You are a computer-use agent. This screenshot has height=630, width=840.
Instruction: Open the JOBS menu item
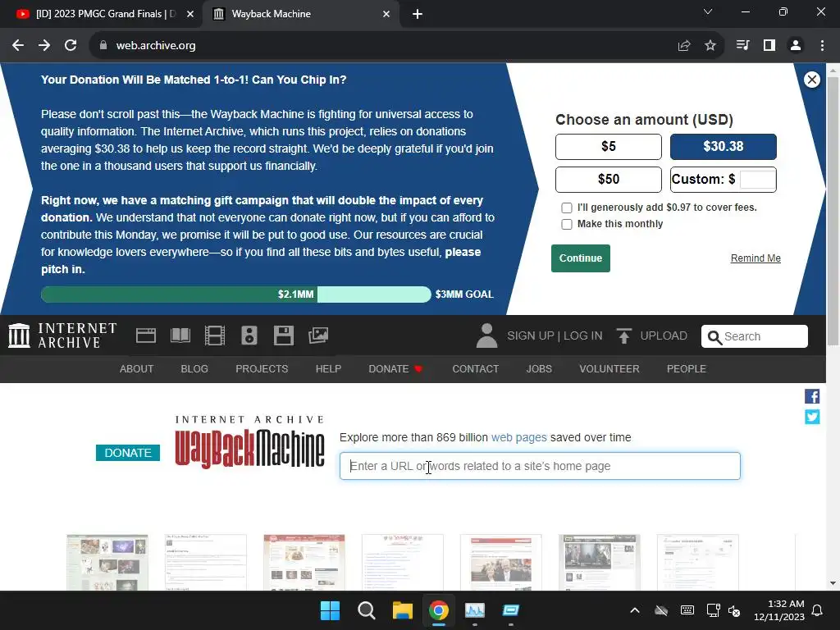click(x=539, y=369)
